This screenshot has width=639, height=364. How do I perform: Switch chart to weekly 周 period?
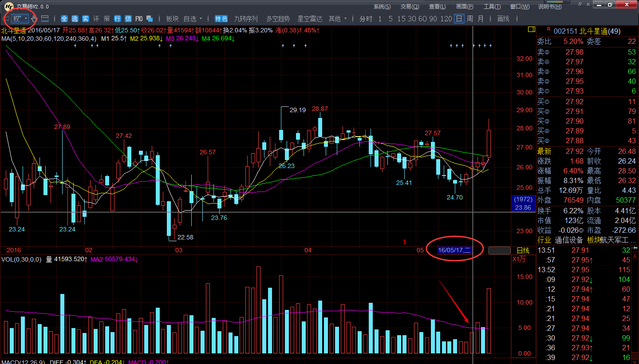[x=469, y=19]
